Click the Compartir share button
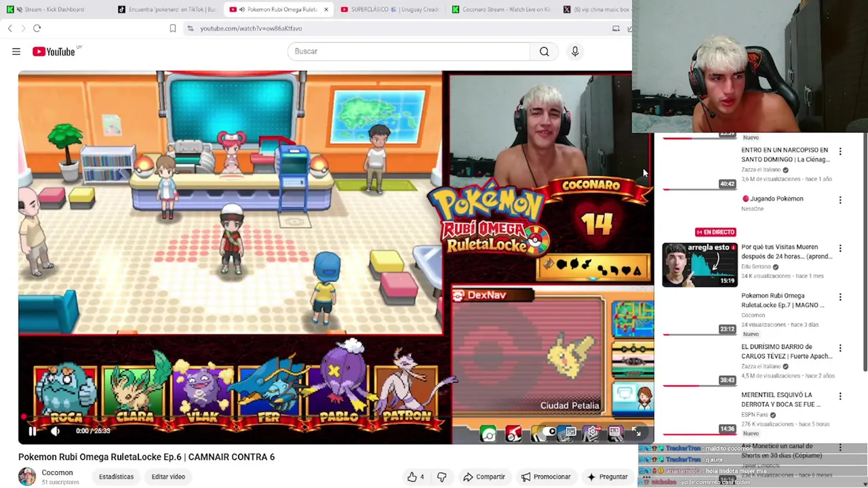This screenshot has height=488, width=868. click(x=484, y=476)
